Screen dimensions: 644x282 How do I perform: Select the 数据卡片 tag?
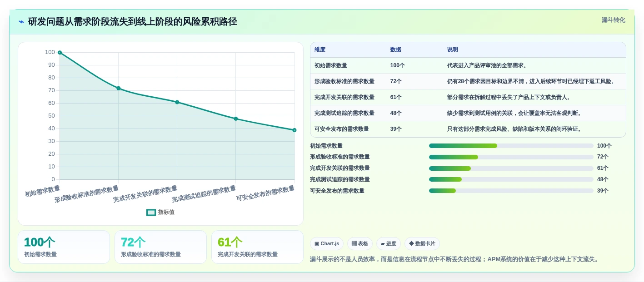click(422, 244)
